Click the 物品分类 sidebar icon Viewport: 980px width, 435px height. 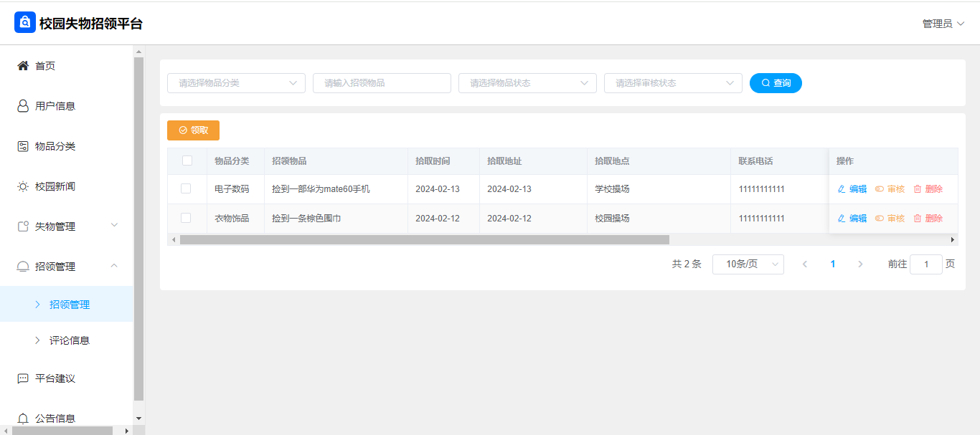point(23,146)
